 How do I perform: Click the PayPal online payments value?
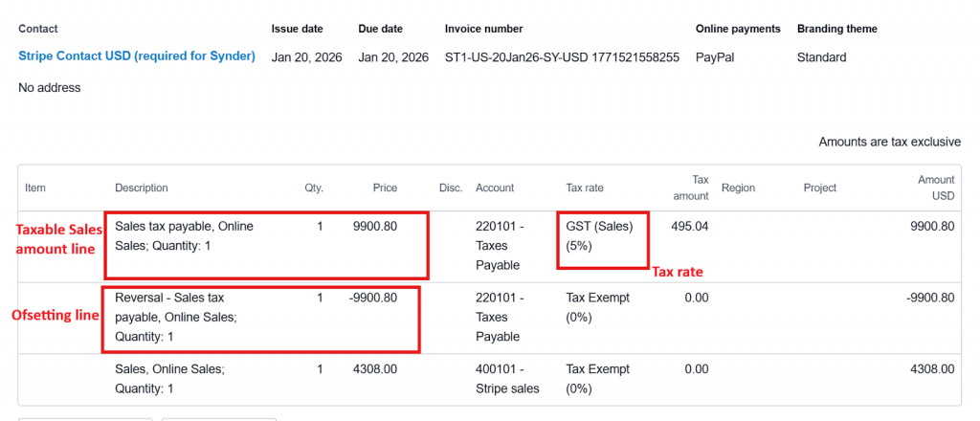715,57
